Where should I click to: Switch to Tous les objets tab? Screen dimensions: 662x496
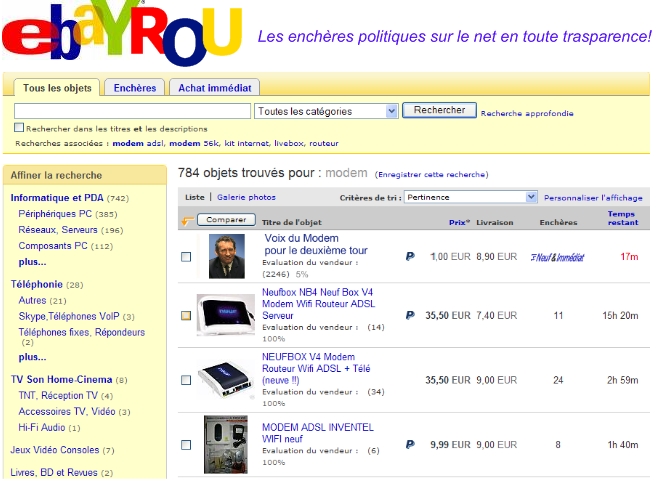(x=57, y=88)
